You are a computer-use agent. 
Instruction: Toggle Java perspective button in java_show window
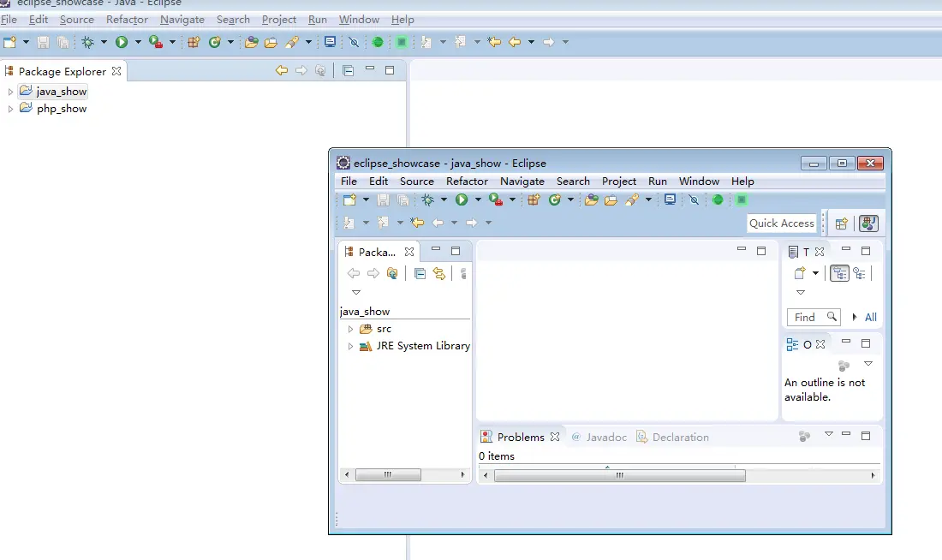(868, 223)
